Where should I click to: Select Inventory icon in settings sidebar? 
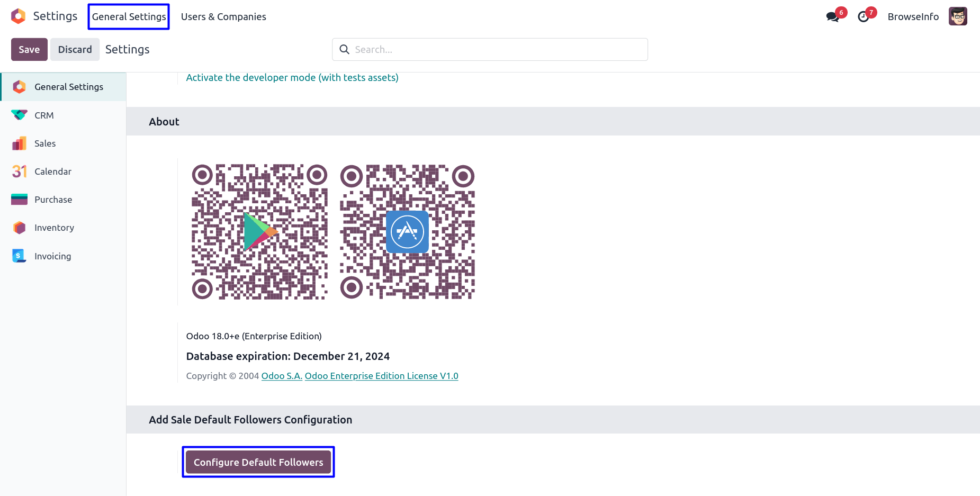pos(20,228)
